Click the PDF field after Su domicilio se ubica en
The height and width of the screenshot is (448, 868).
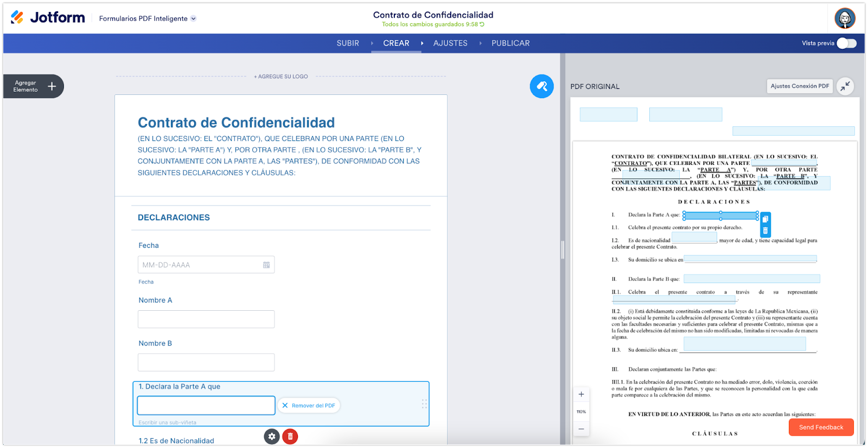pyautogui.click(x=750, y=259)
